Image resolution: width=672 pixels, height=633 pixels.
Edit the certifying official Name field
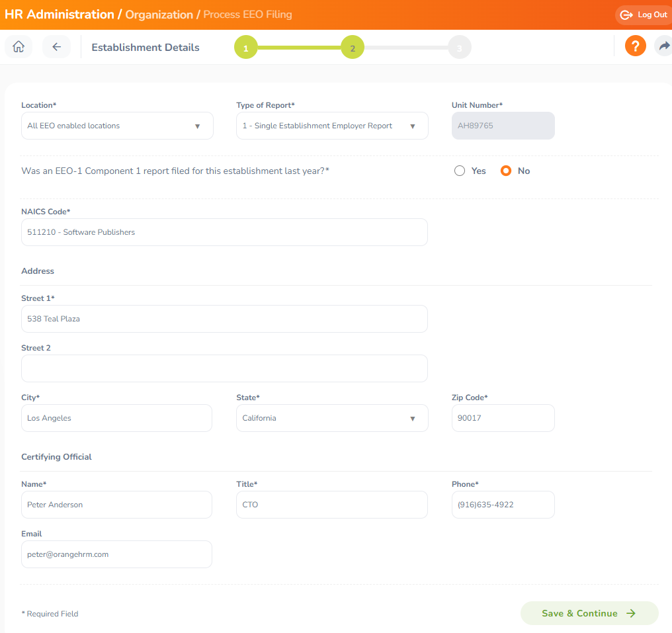[116, 505]
